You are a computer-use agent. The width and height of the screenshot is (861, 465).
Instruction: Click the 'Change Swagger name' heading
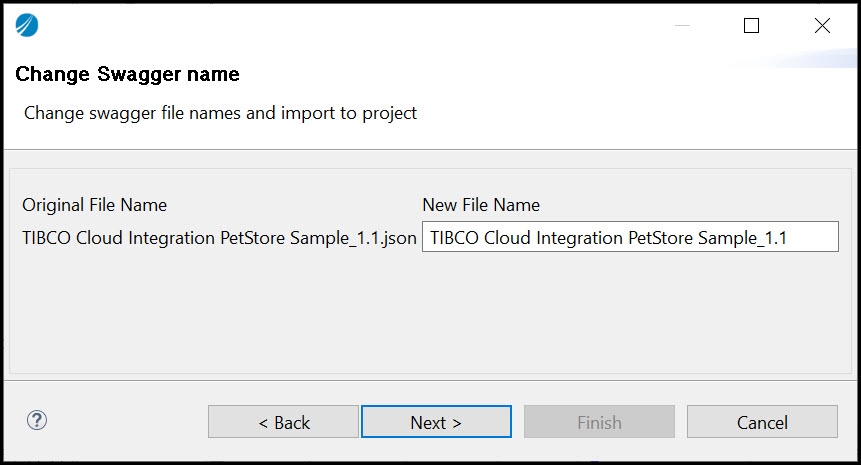pyautogui.click(x=127, y=75)
